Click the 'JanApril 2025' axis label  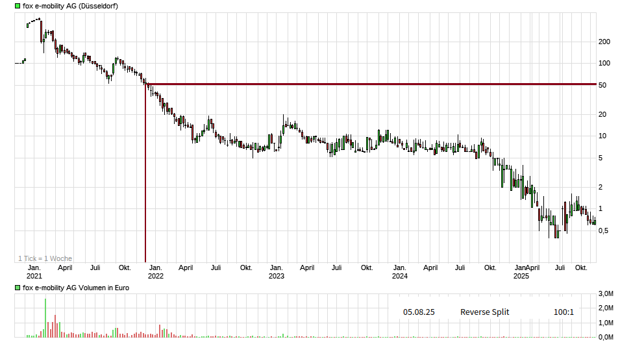(x=526, y=267)
